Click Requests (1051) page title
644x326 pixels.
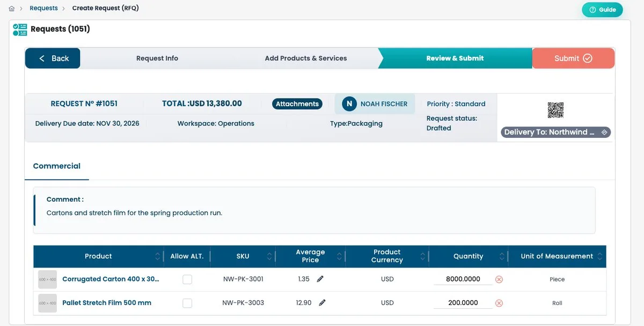pyautogui.click(x=60, y=29)
